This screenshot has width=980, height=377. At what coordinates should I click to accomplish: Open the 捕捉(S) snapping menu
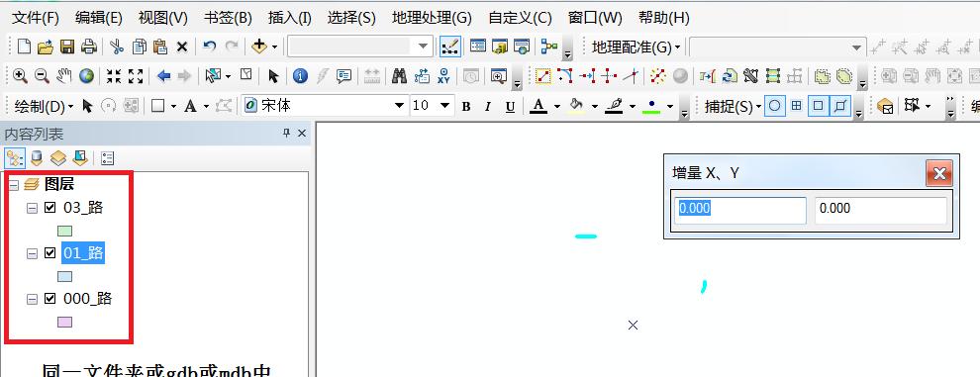(734, 107)
